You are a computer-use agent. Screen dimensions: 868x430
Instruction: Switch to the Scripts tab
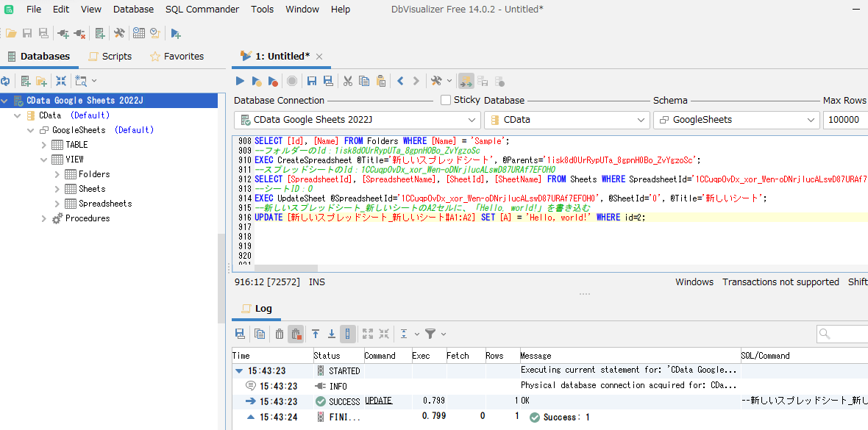coord(110,57)
